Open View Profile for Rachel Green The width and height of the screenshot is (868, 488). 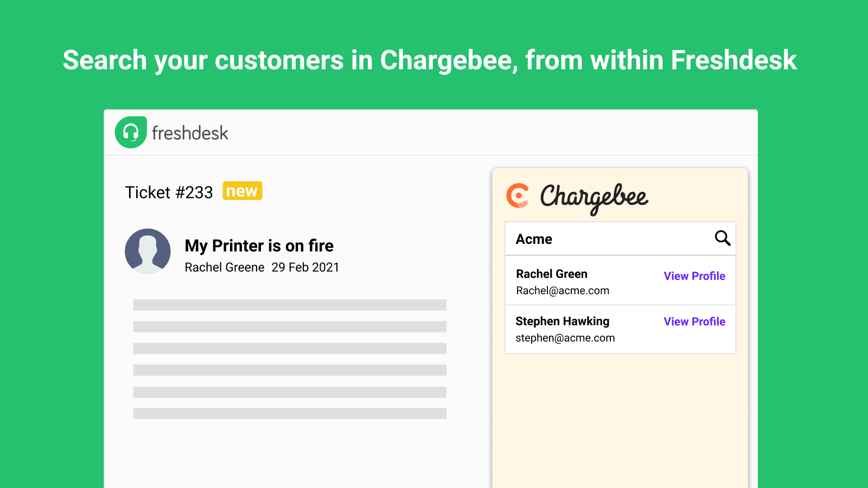tap(694, 276)
